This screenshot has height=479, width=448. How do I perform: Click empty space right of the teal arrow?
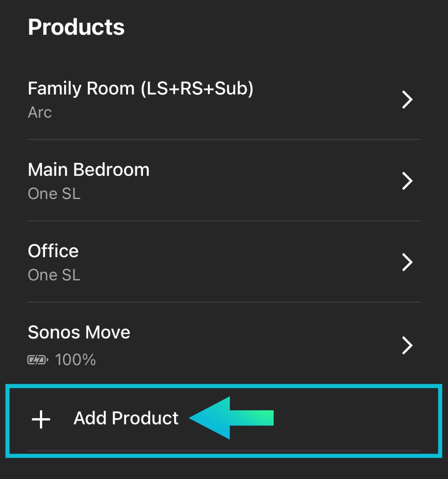pos(355,418)
